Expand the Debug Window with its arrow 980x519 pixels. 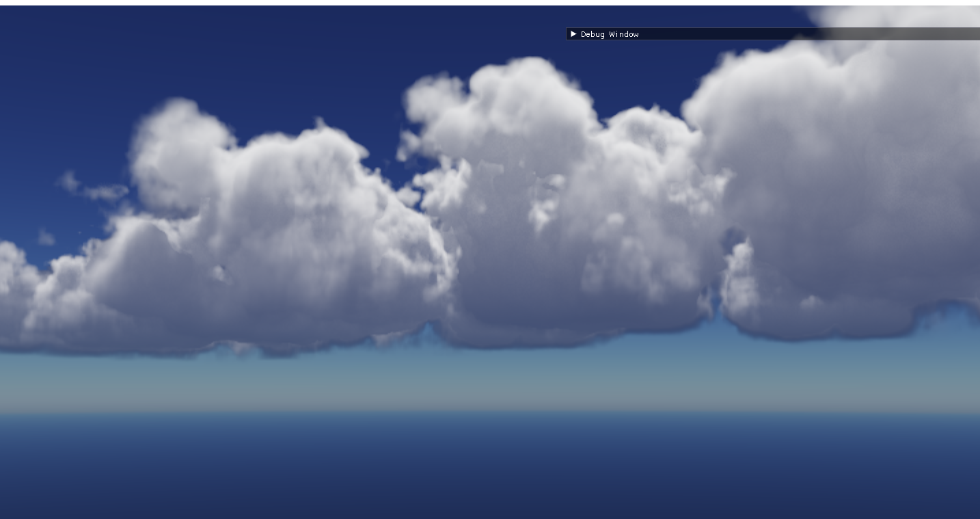[x=573, y=34]
